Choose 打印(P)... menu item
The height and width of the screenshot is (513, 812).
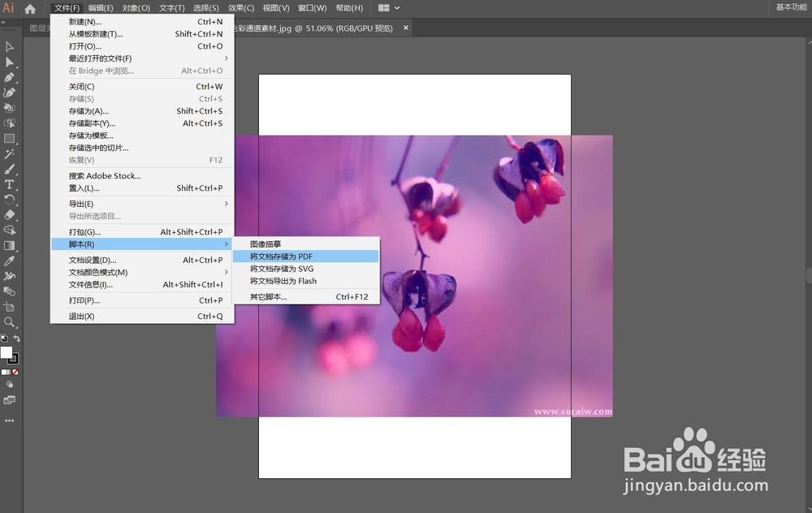tap(142, 300)
